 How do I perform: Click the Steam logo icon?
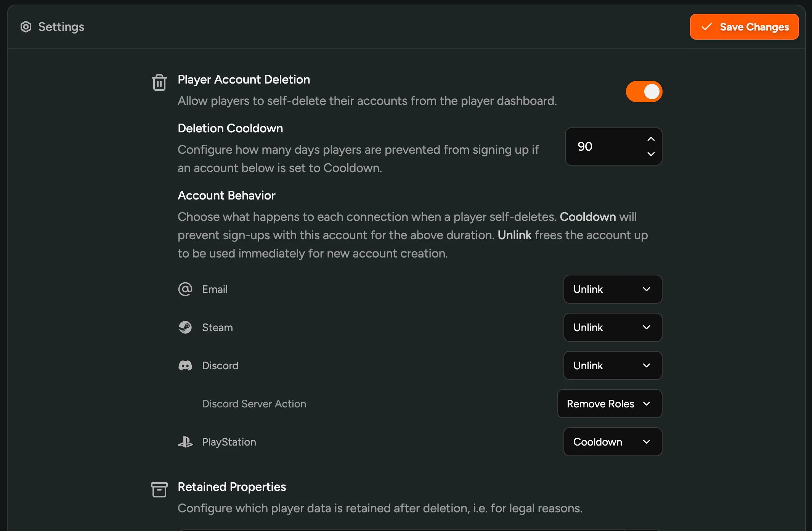tap(185, 327)
